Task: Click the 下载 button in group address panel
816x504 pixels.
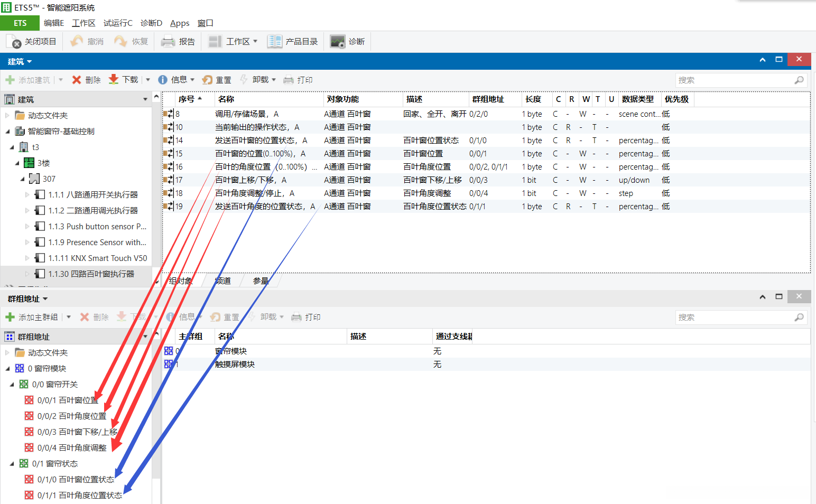Action: pos(132,317)
